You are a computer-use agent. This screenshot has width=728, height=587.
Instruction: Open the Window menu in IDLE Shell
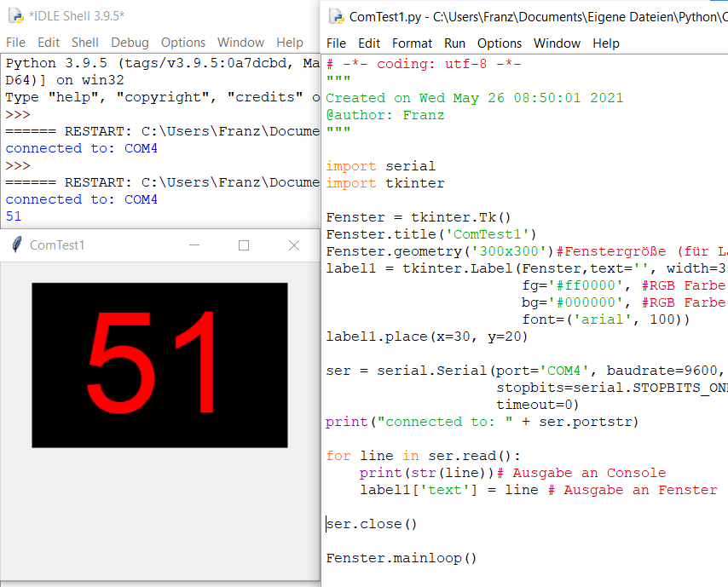240,43
